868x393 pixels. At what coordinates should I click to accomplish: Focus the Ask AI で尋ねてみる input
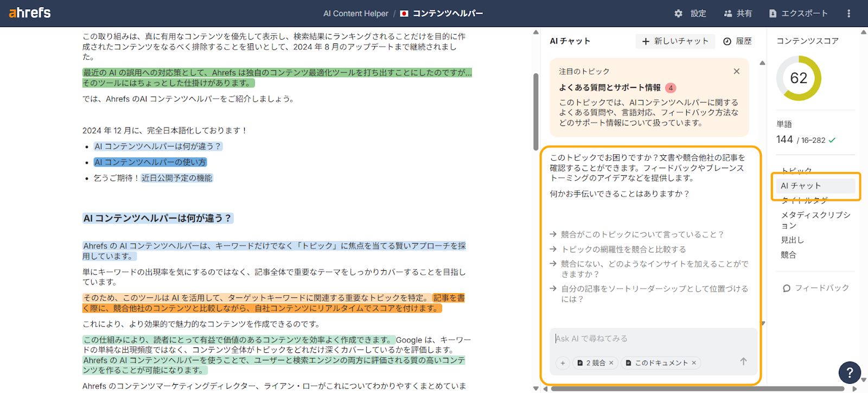click(653, 339)
